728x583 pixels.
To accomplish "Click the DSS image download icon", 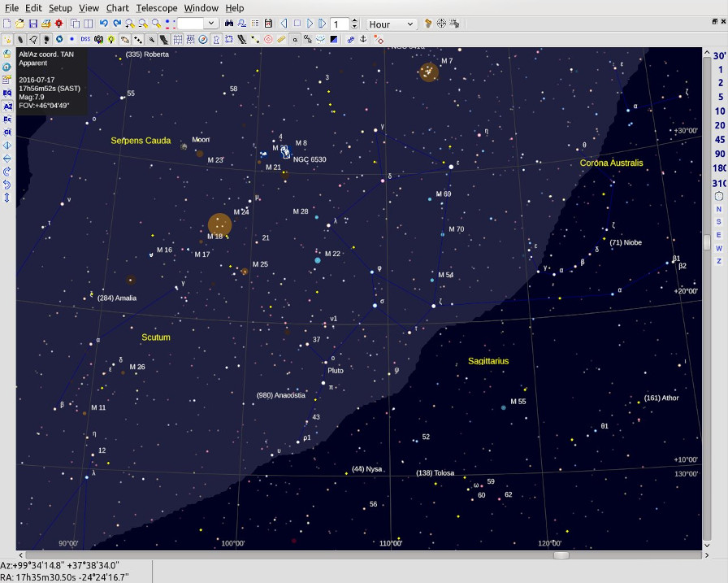I will click(x=85, y=40).
